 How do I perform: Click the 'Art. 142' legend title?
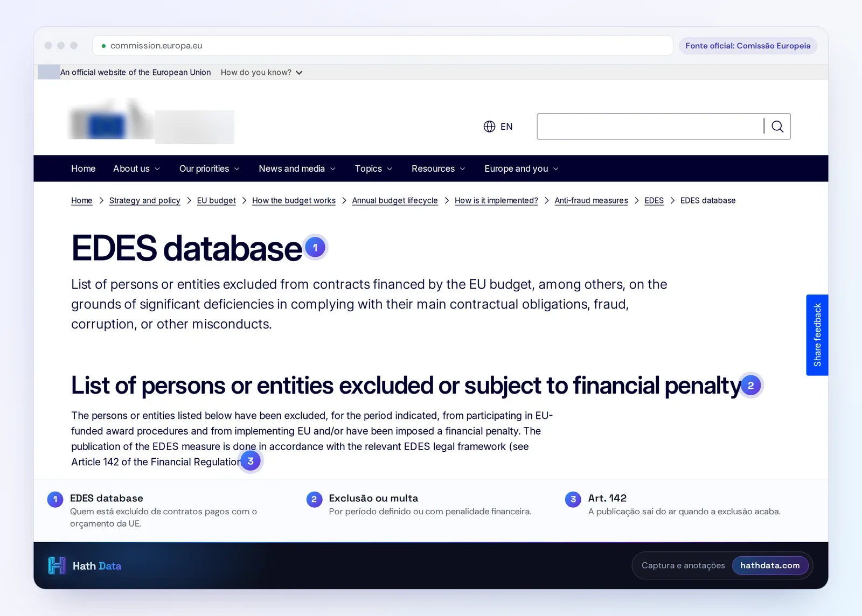pos(607,498)
